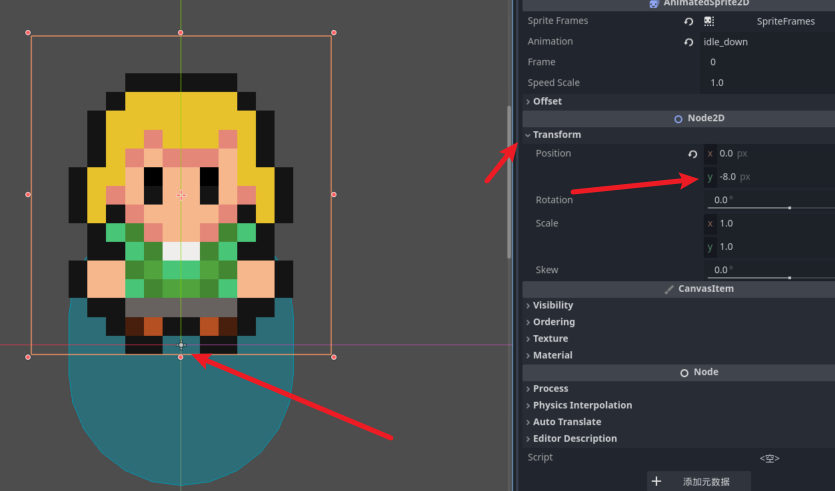Click the Node class circle icon

click(684, 372)
